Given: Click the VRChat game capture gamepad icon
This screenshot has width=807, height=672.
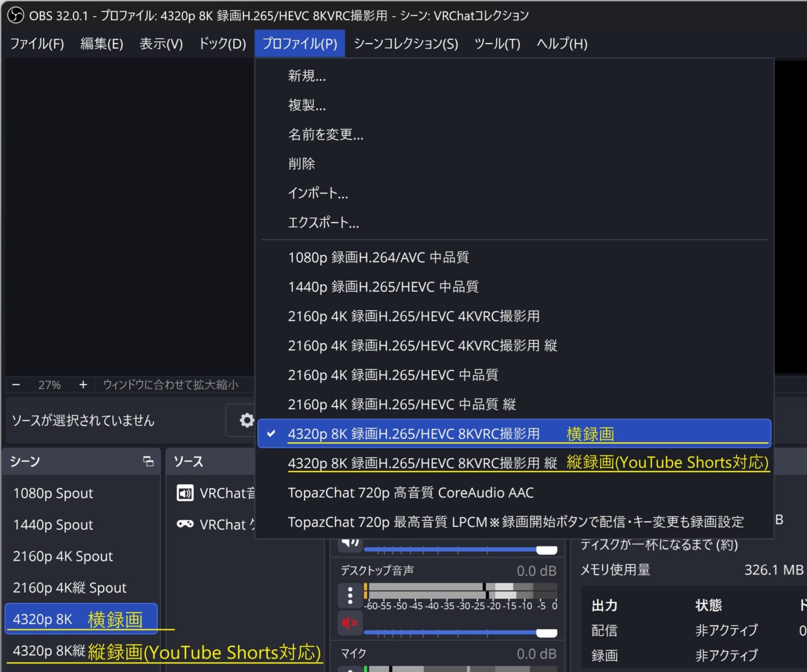Looking at the screenshot, I should [185, 524].
